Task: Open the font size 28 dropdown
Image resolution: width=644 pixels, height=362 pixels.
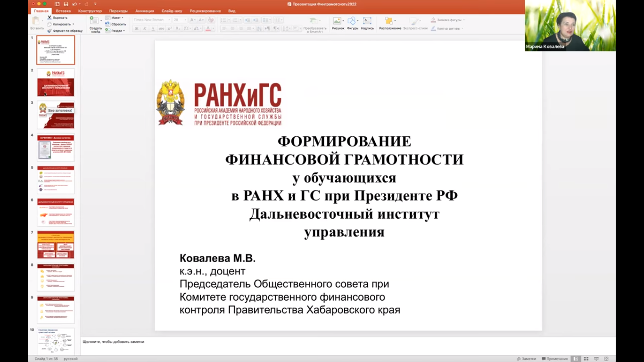Action: pyautogui.click(x=179, y=20)
